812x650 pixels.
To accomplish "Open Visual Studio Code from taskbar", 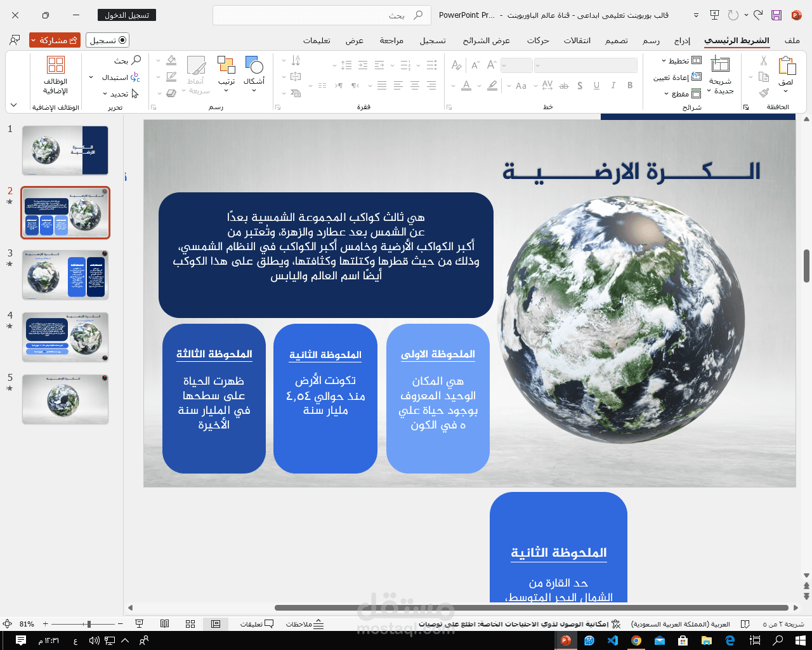I will click(x=612, y=640).
